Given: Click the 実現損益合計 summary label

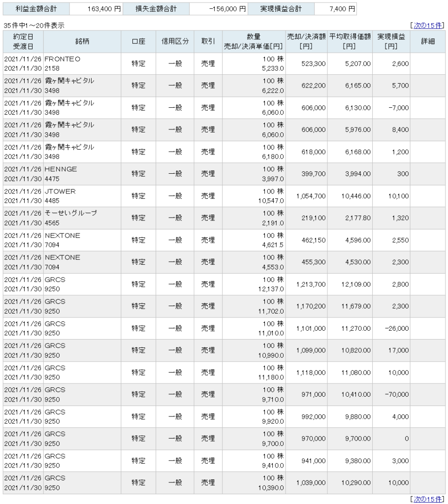Looking at the screenshot, I should (281, 9).
